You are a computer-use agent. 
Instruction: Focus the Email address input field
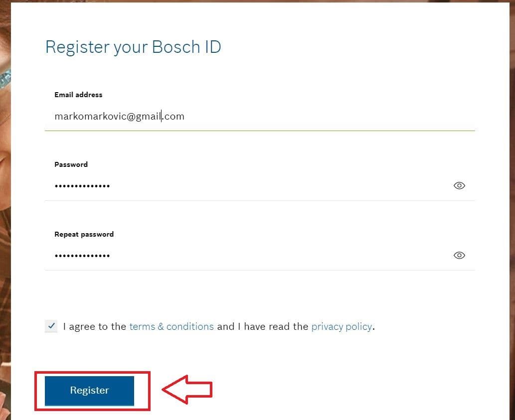click(x=259, y=117)
